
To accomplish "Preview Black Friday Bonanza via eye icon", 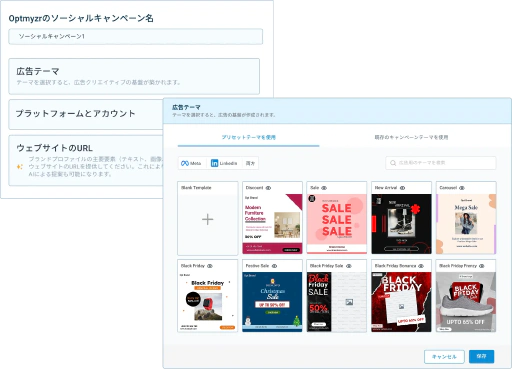I will coord(421,266).
